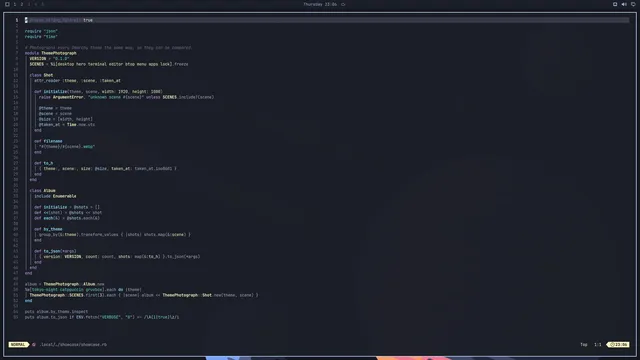Click the rightmost system tray icon
The image size is (640, 360).
tap(633, 4)
